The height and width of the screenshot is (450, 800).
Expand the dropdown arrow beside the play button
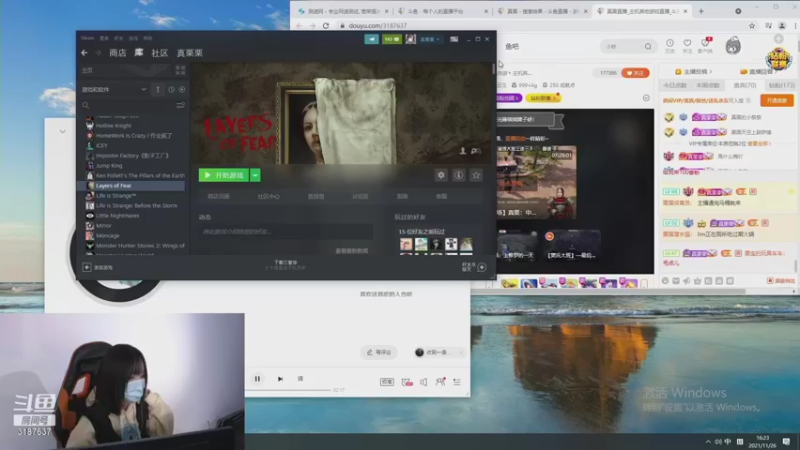255,175
